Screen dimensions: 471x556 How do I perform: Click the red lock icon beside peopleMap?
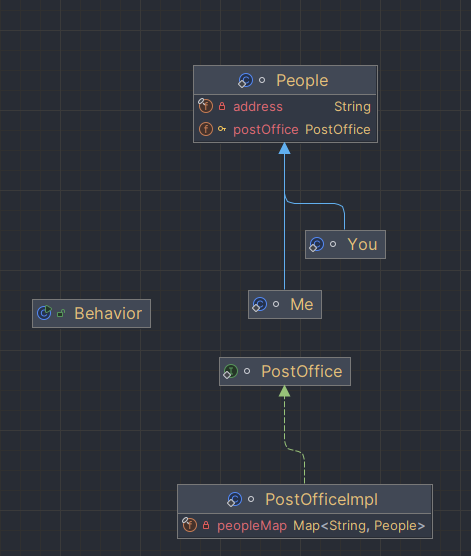tap(206, 525)
